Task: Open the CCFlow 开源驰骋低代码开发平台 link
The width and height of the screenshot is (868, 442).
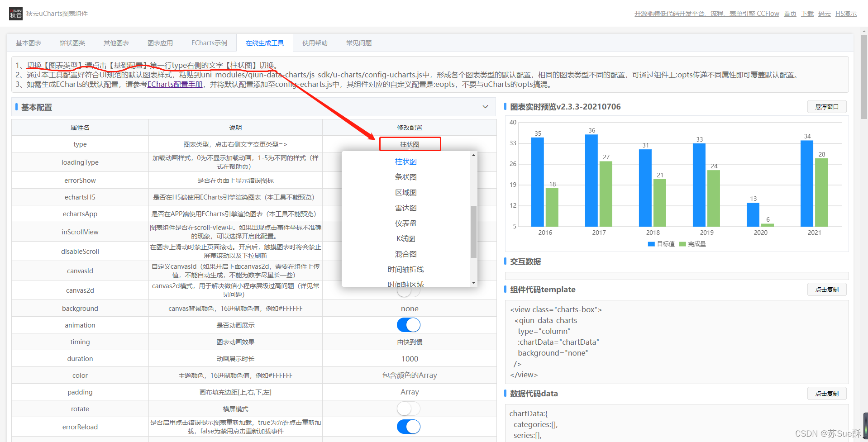Action: pos(707,14)
